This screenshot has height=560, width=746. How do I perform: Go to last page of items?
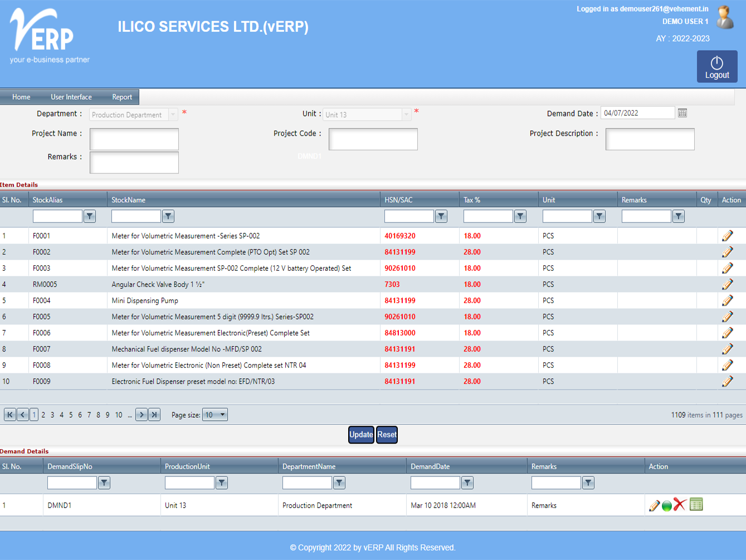pyautogui.click(x=154, y=415)
